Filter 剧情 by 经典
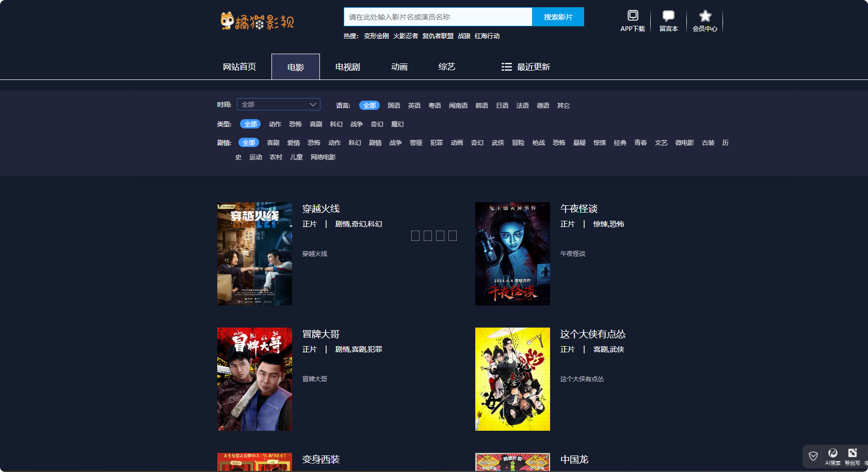This screenshot has width=868, height=472. pyautogui.click(x=620, y=142)
